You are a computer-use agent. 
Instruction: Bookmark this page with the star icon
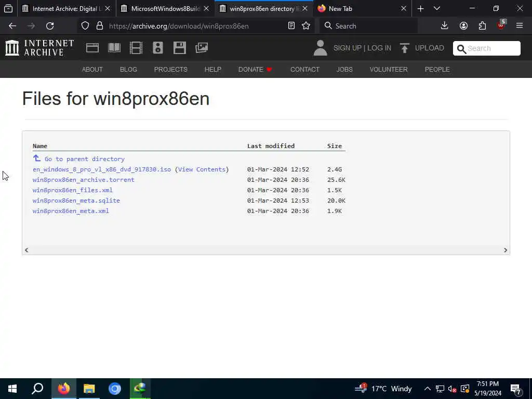(x=306, y=26)
